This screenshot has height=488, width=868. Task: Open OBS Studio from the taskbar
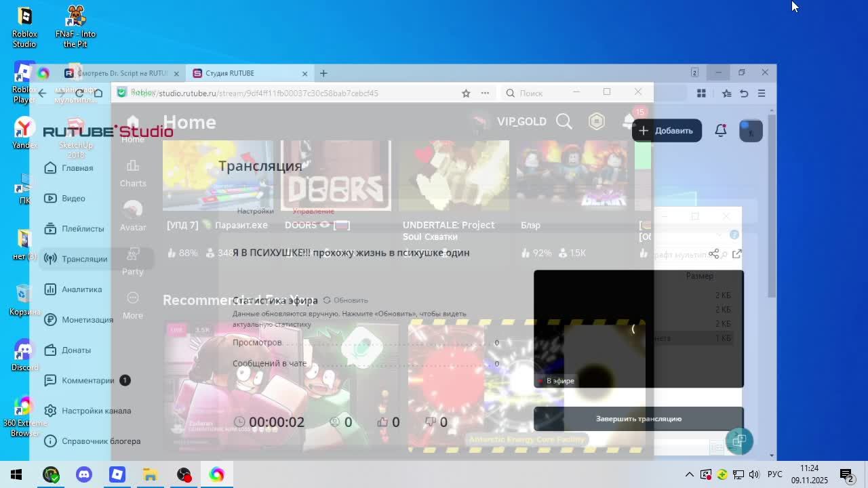pos(184,474)
